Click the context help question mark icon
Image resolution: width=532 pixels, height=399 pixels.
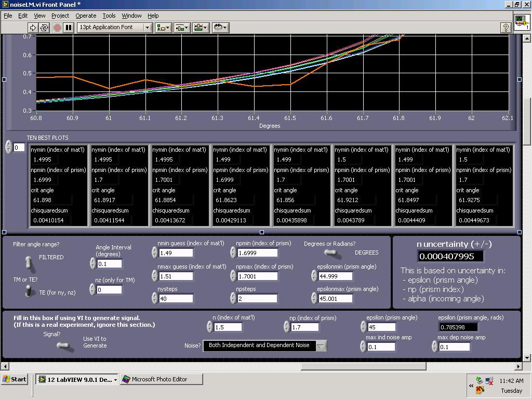coord(505,28)
